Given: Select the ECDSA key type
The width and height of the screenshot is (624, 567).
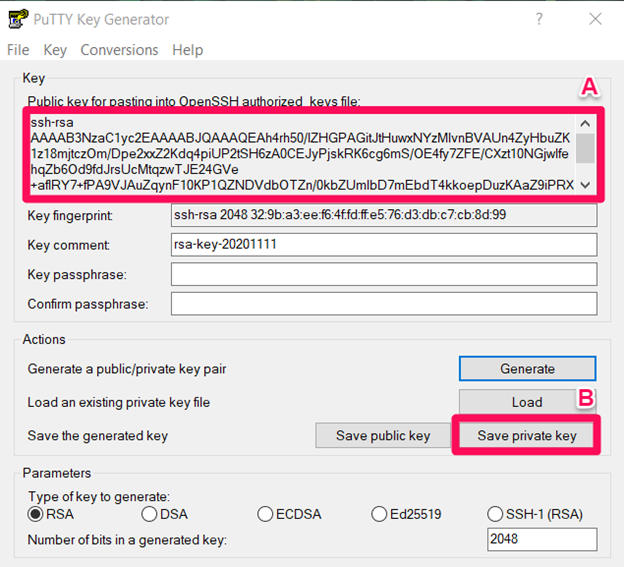Looking at the screenshot, I should click(x=265, y=514).
